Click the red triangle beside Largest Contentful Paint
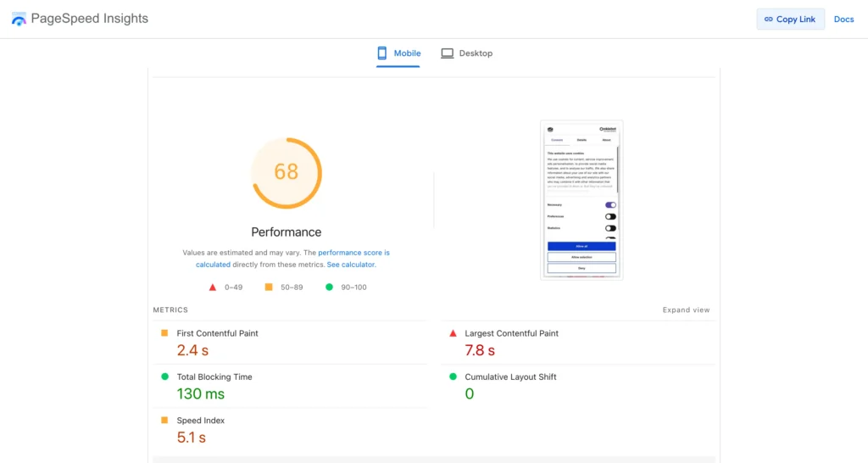868x463 pixels. (x=453, y=333)
